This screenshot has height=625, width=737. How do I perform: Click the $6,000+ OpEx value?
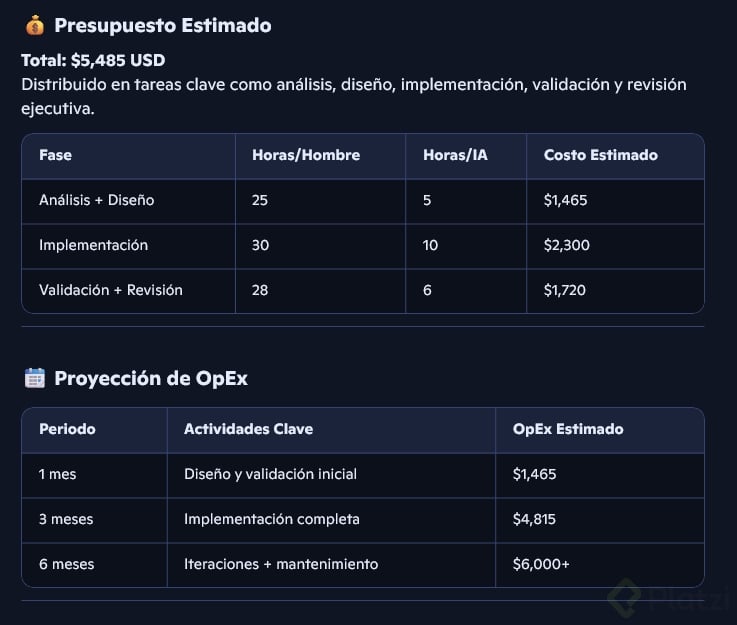pos(541,564)
